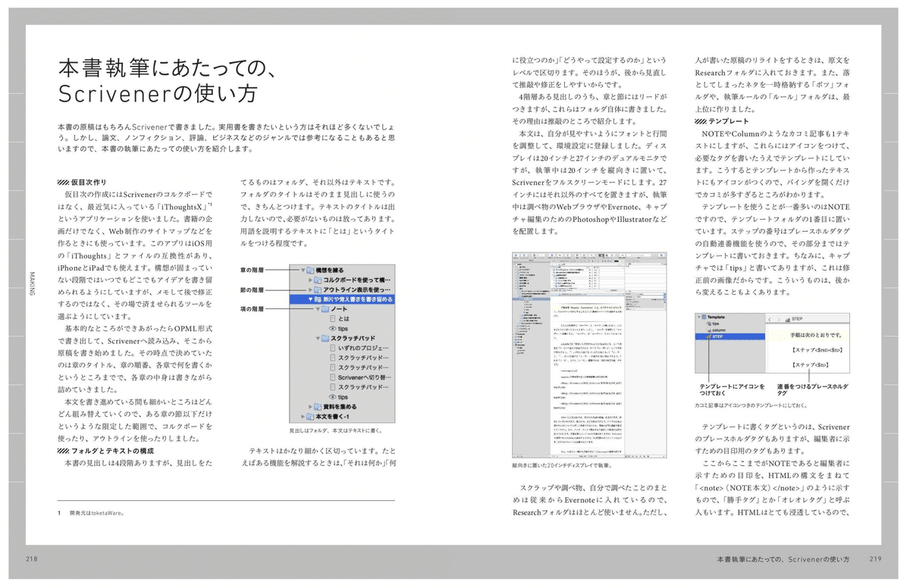Select the 資料を集める folder icon
The width and height of the screenshot is (910, 588).
pyautogui.click(x=318, y=407)
